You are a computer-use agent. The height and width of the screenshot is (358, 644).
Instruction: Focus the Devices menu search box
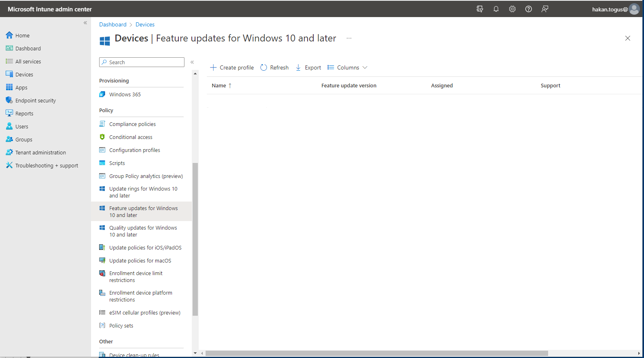pyautogui.click(x=142, y=62)
